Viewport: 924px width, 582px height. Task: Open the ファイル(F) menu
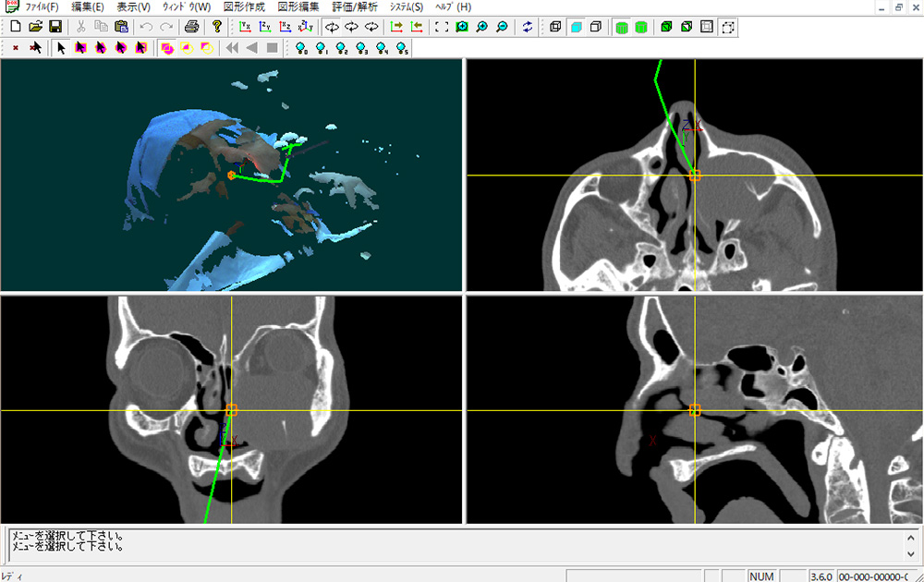[42, 7]
